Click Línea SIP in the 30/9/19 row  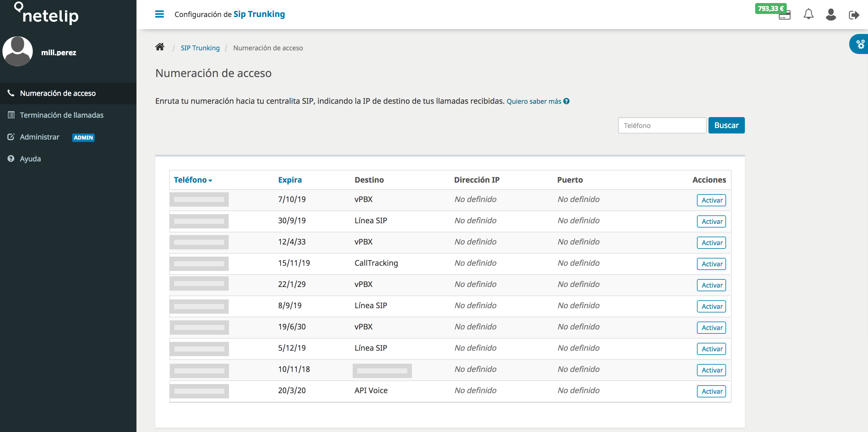(x=371, y=221)
